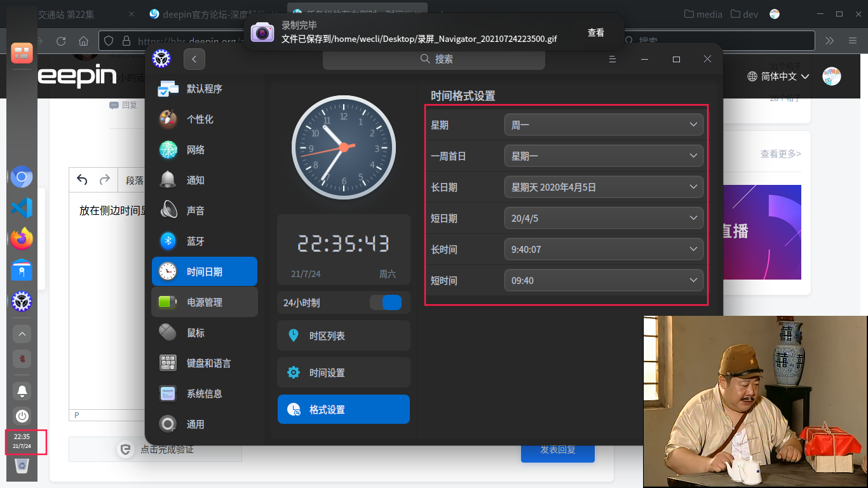Switch to the deepin官方论坛 browser tab
The image size is (868, 488).
coord(212,14)
